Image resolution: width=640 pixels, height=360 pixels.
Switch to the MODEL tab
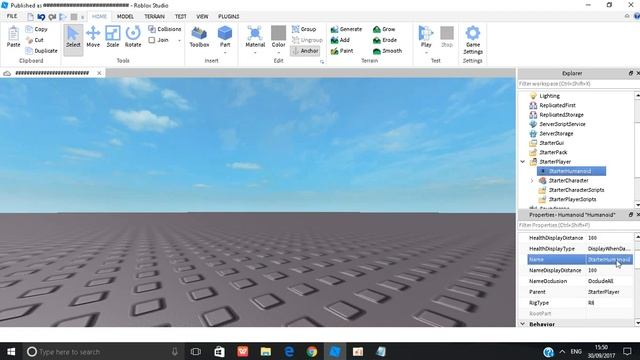pos(125,16)
